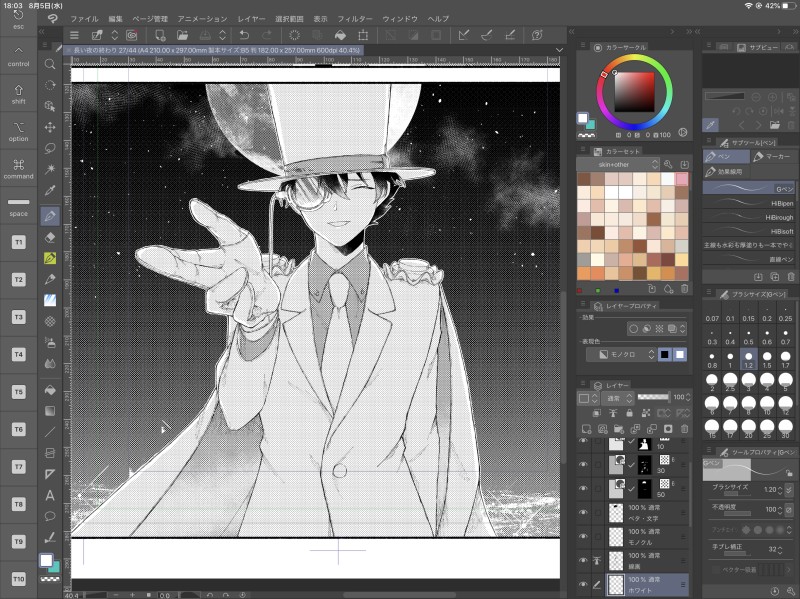Screen dimensions: 800x599
Task: Open a file via the folder icon
Action: (182, 35)
